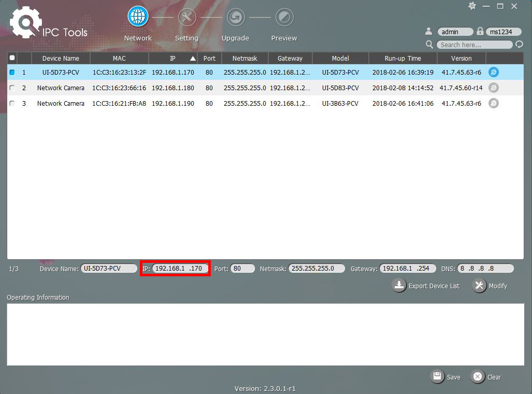Select the Network icon in the toolbar

click(x=137, y=16)
